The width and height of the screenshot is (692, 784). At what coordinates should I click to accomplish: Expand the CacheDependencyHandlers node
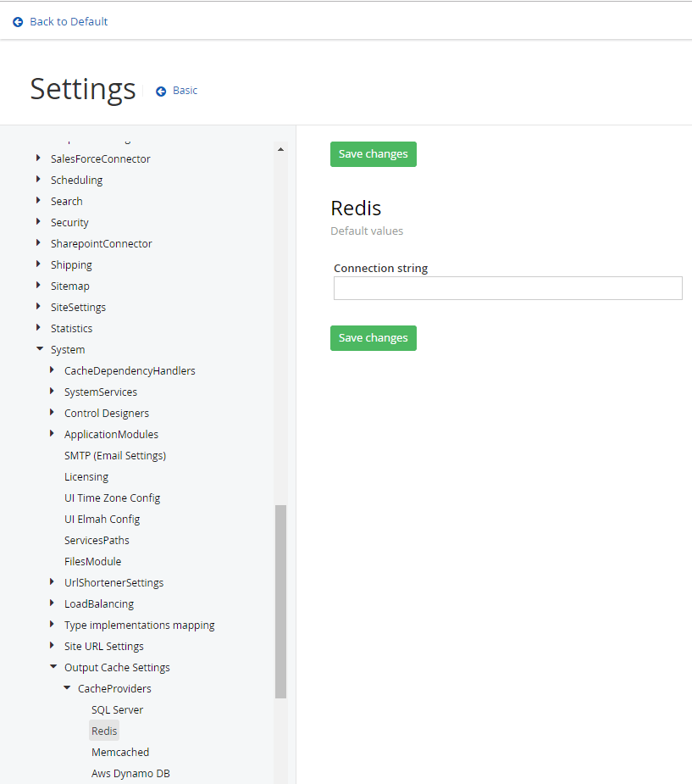click(53, 370)
